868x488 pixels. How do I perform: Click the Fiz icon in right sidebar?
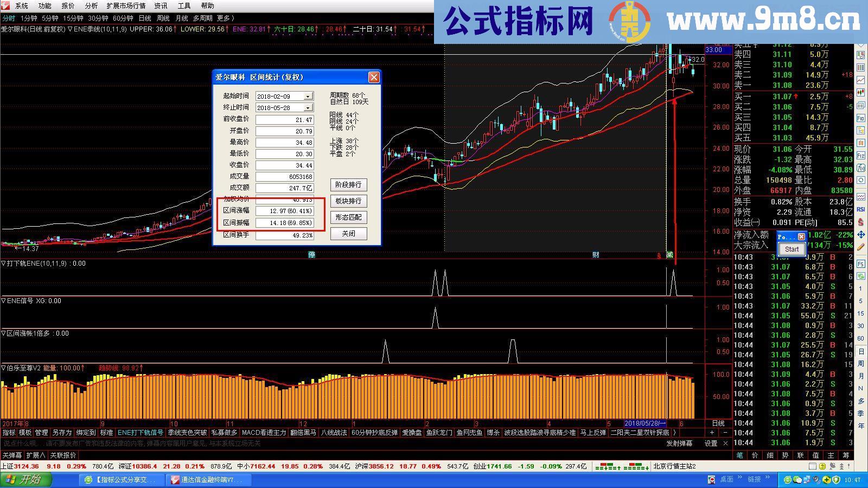tap(861, 155)
